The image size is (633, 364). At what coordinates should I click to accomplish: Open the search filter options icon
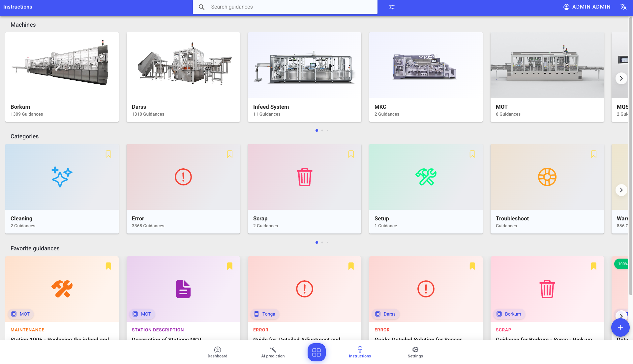tap(392, 7)
